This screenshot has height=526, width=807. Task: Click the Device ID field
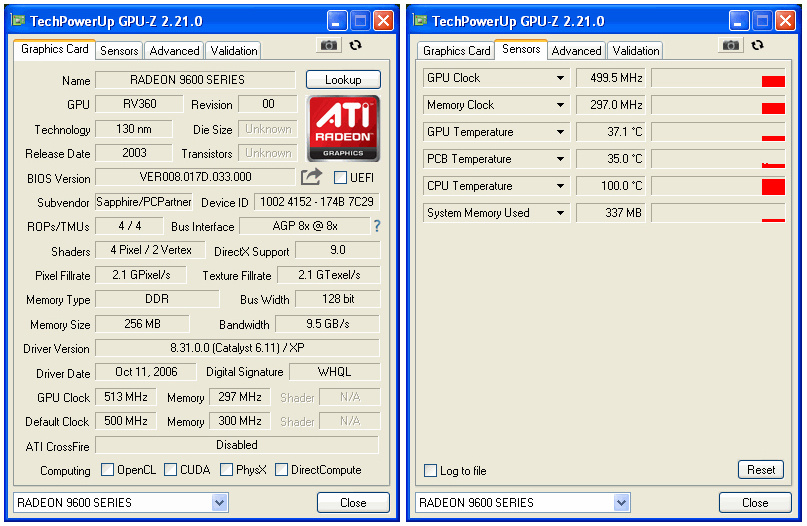click(317, 202)
